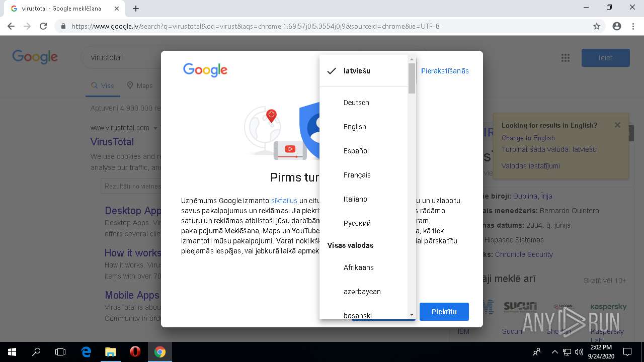Screen dimensions: 644x362
Task: Select latviešu language option
Action: (x=364, y=71)
